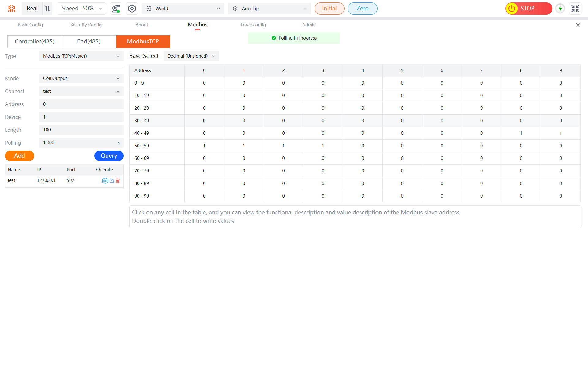The image size is (588, 392).
Task: Click the orange robot logo icon
Action: click(x=12, y=9)
